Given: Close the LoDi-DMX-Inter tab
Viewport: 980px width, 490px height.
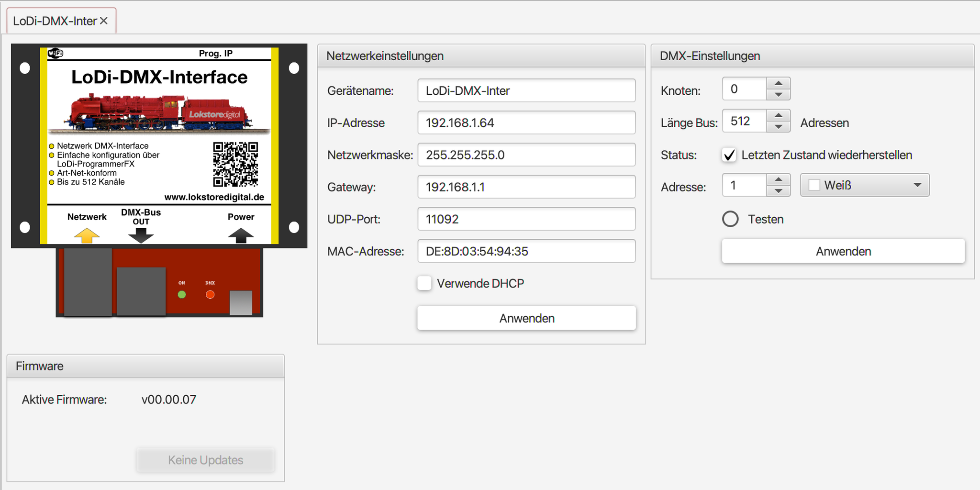Looking at the screenshot, I should tap(103, 21).
